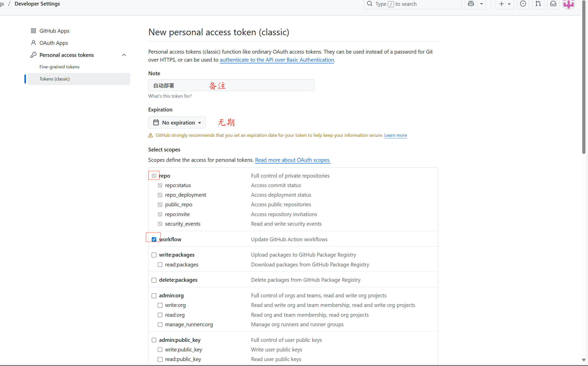Select Tokens (classic) in sidebar
The height and width of the screenshot is (366, 588).
coord(55,79)
